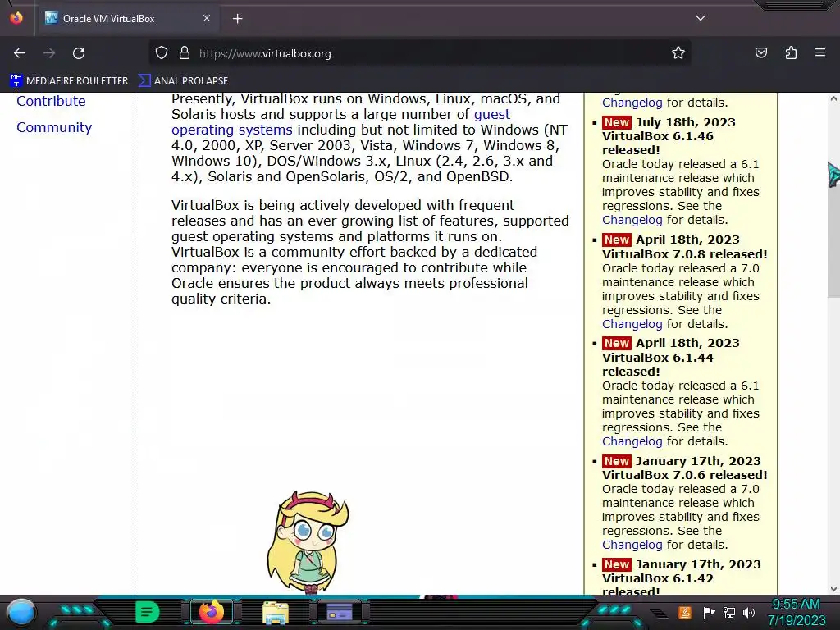Image resolution: width=840 pixels, height=630 pixels.
Task: Open Changelog link for VirtualBox 7.0.8
Action: (x=632, y=324)
